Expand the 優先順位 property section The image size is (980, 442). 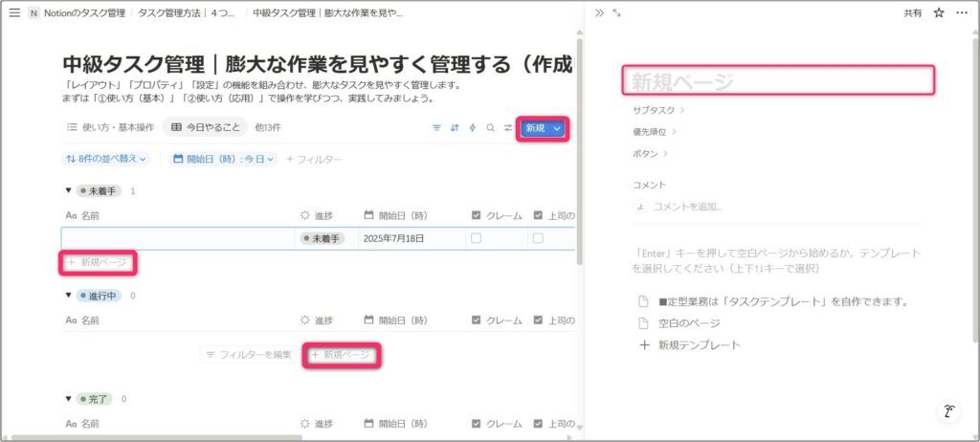pos(655,132)
